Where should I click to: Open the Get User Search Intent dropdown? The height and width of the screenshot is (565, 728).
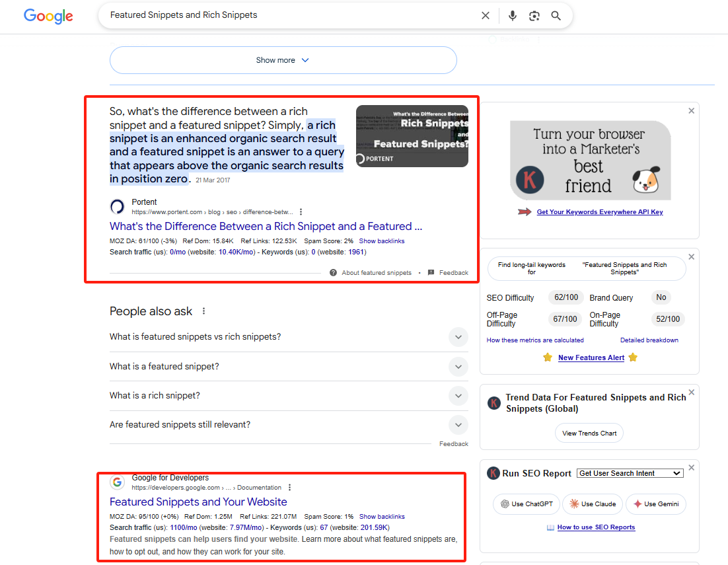(630, 473)
